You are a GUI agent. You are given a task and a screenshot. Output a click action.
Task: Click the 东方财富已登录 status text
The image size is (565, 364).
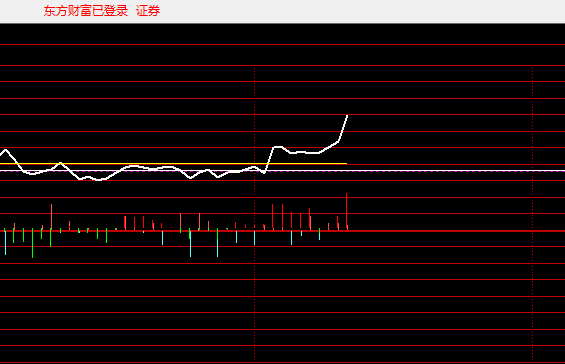[86, 11]
